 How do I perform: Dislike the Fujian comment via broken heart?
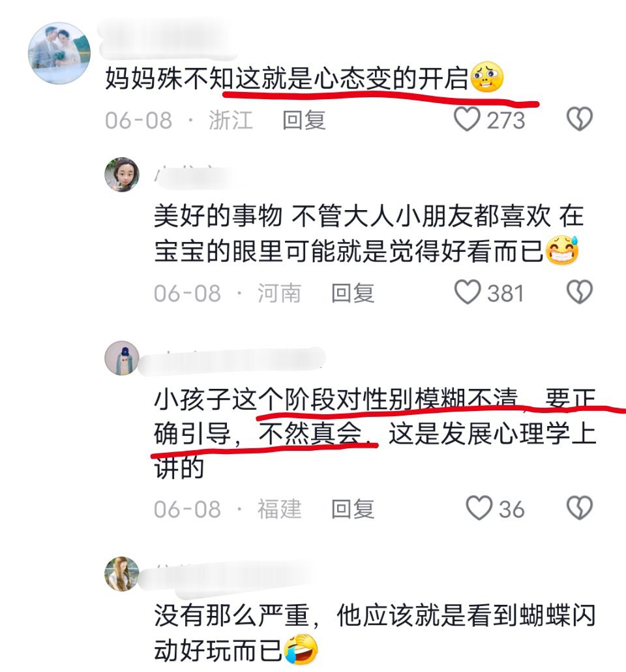coord(579,508)
